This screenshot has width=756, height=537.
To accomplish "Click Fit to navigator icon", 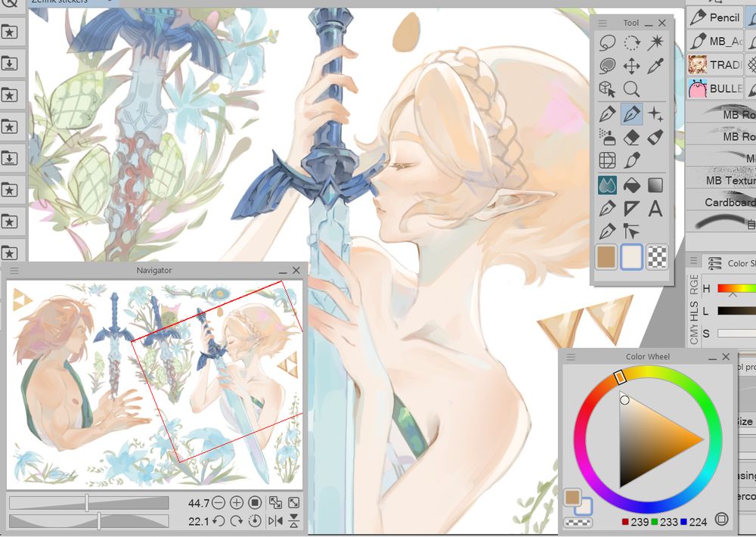I will click(x=275, y=503).
